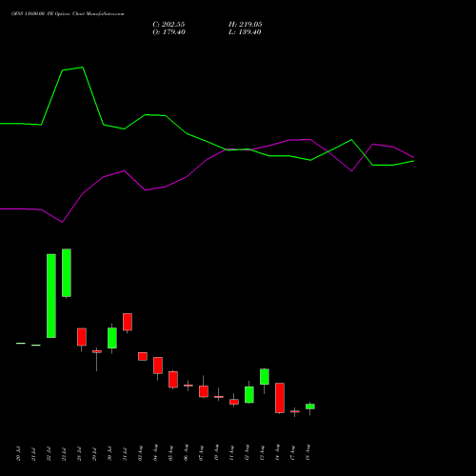Click the small green candle above 18 Aug
The height and width of the screenshot is (476, 476).
[310, 407]
